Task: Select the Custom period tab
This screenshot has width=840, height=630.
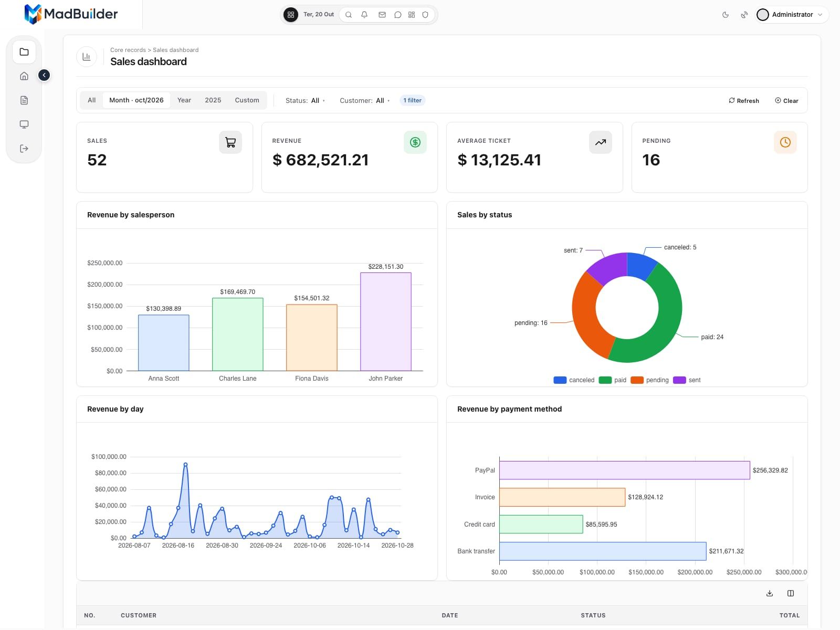Action: tap(247, 100)
